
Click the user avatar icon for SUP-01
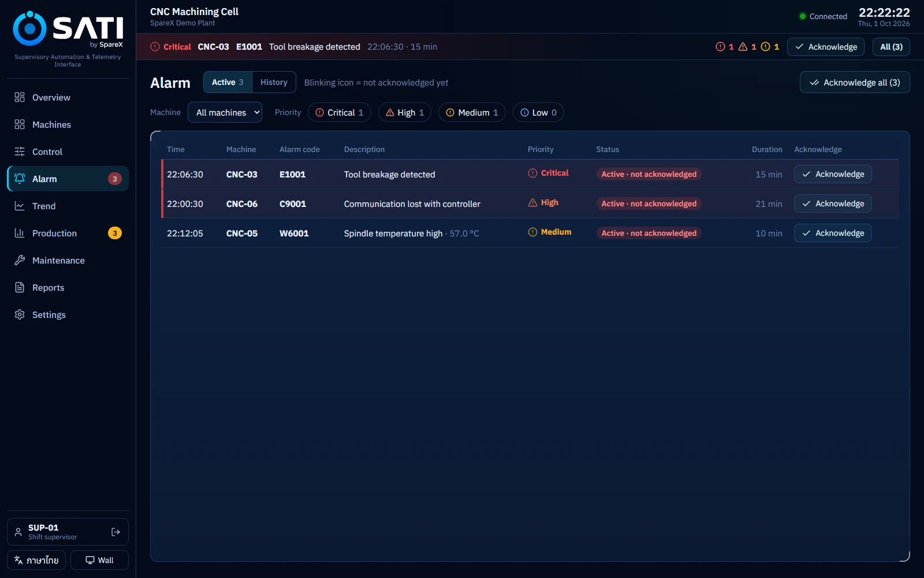click(x=18, y=532)
